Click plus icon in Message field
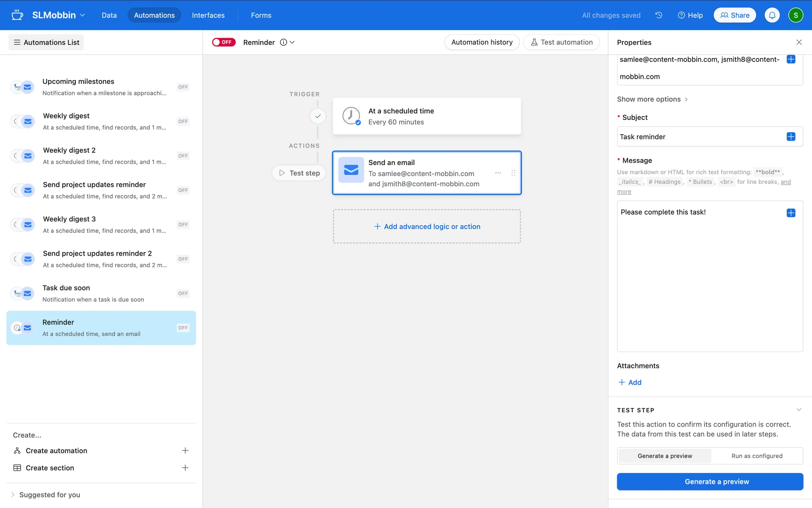 791,213
